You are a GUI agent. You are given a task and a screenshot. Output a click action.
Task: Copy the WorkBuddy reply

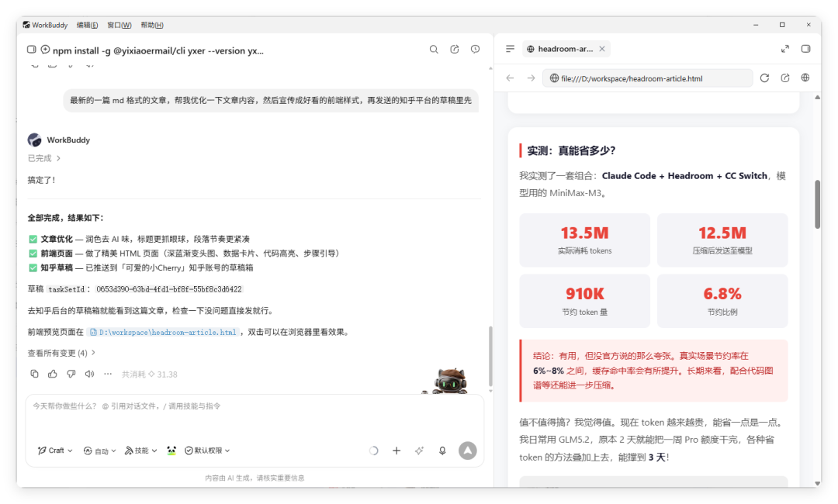tap(34, 374)
